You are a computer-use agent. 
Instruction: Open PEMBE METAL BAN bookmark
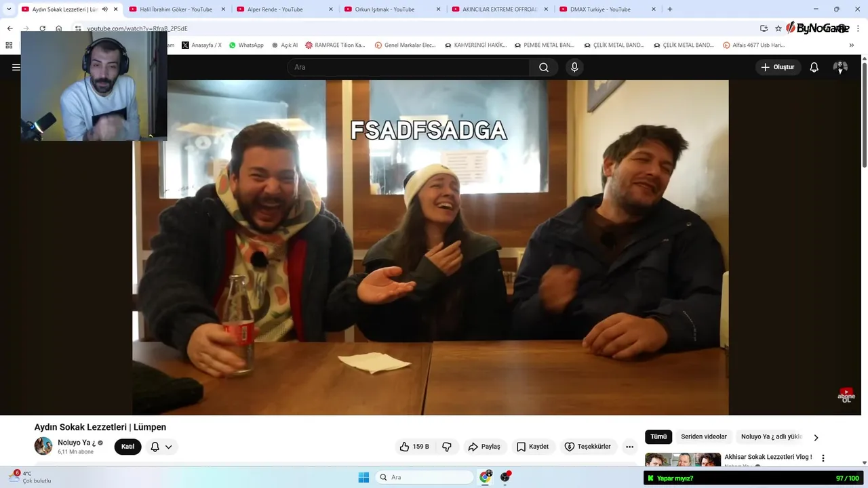point(545,45)
